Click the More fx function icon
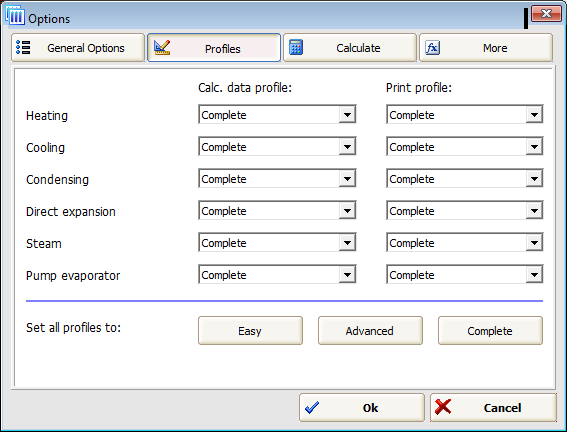The height and width of the screenshot is (432, 567). [432, 48]
